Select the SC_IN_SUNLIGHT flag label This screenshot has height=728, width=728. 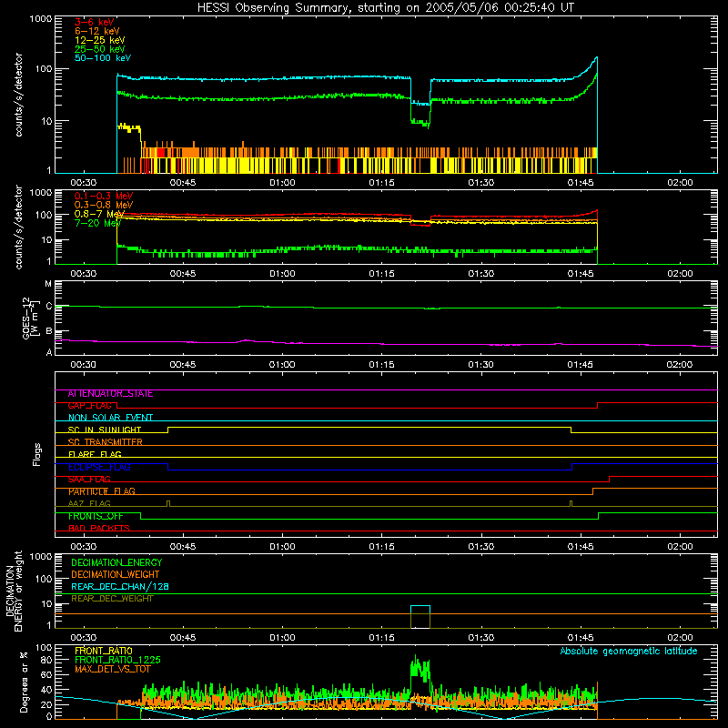pyautogui.click(x=105, y=430)
